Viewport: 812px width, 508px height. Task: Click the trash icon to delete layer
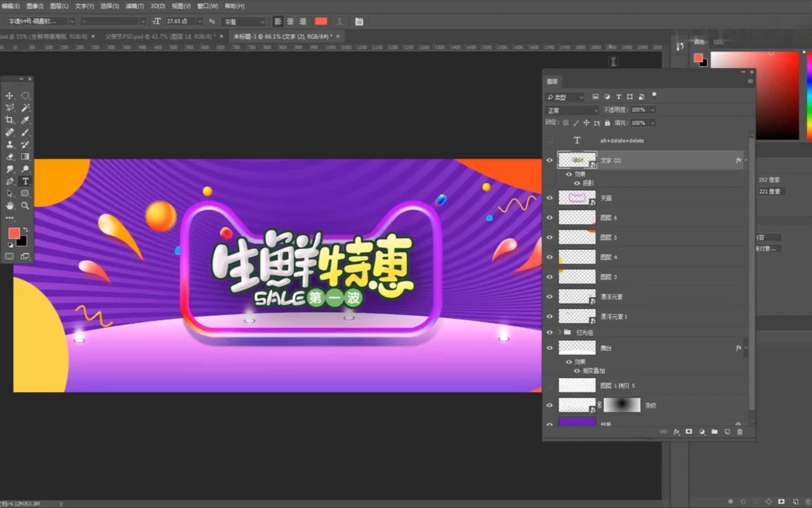(x=740, y=432)
